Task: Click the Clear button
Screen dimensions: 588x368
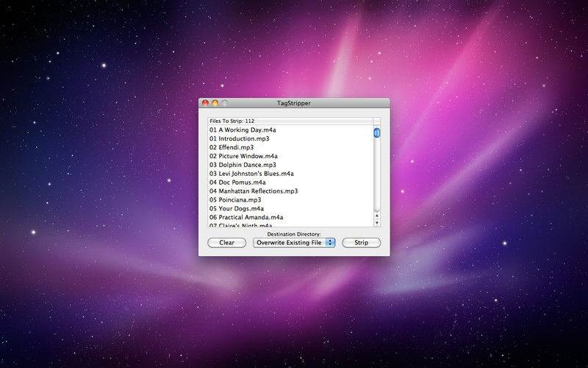Action: pos(227,243)
